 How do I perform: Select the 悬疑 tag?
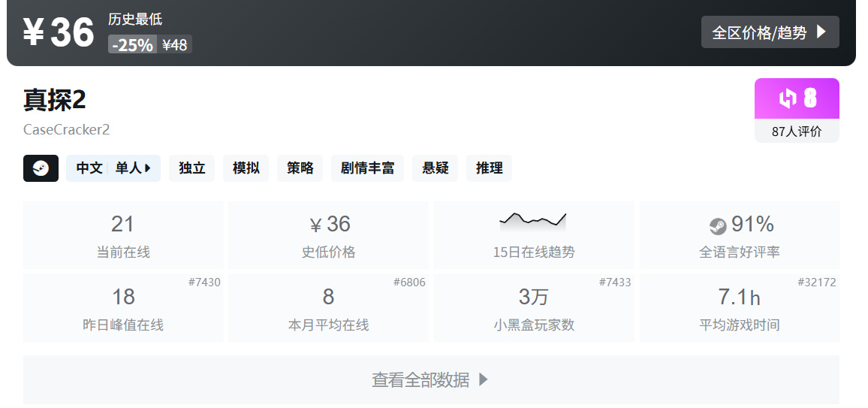tap(435, 168)
